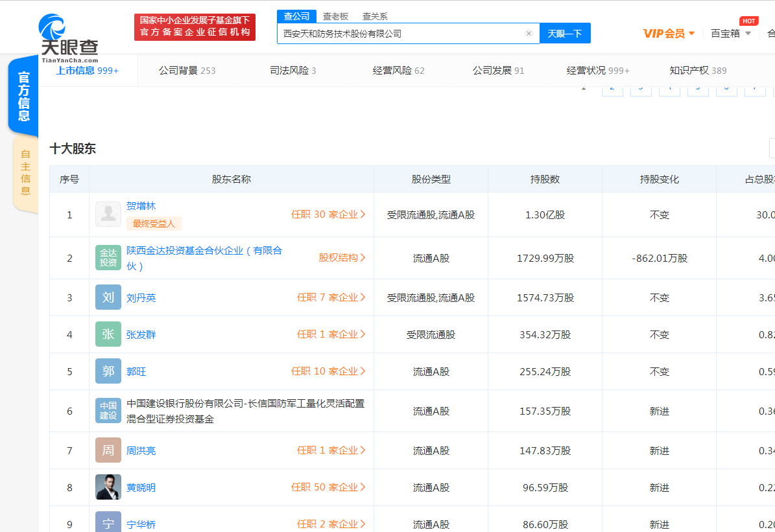Expand 股权结构 for 陕西金达投资基金
The height and width of the screenshot is (532, 775).
coord(342,258)
